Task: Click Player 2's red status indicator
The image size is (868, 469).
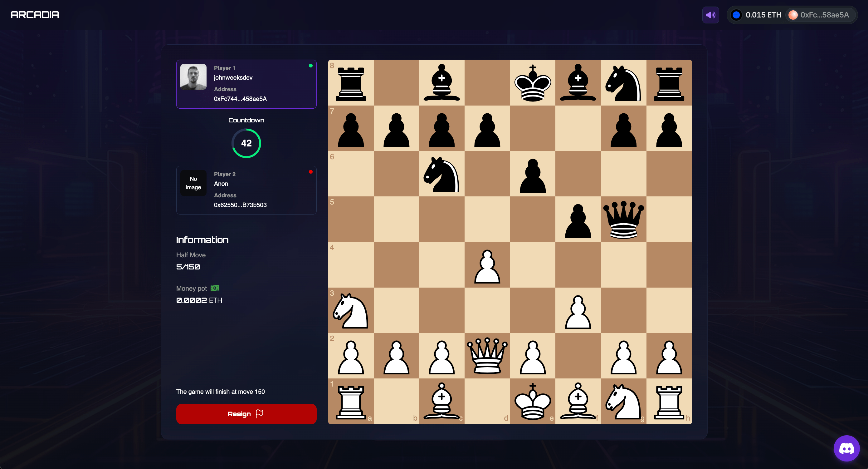Action: [310, 172]
